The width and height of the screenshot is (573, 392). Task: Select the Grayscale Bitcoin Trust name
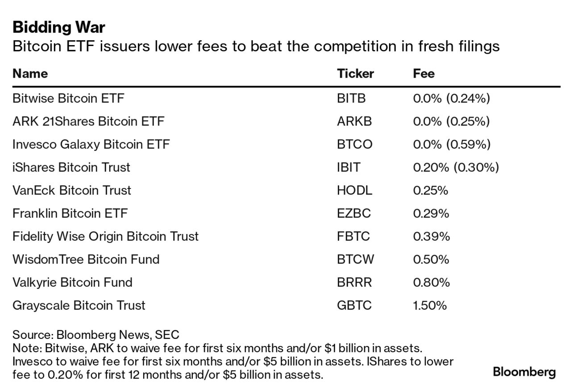click(x=79, y=305)
